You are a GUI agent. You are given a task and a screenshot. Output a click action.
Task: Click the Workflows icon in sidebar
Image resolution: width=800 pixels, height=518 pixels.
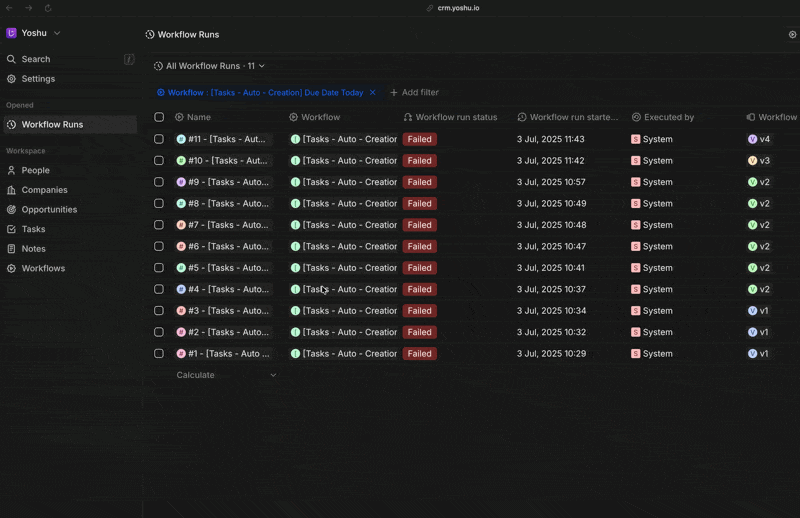coord(12,269)
